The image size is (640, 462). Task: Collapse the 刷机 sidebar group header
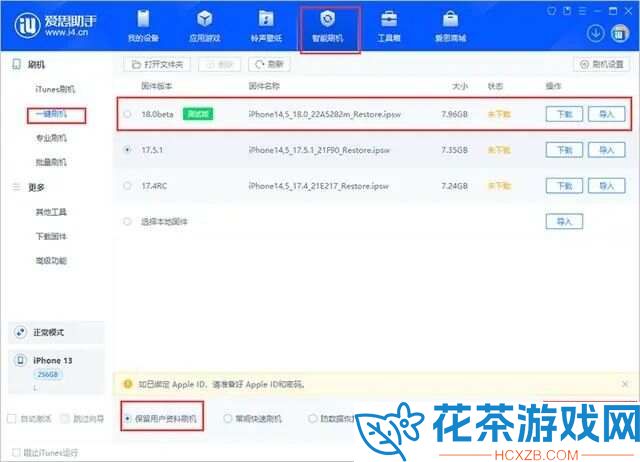(x=36, y=64)
